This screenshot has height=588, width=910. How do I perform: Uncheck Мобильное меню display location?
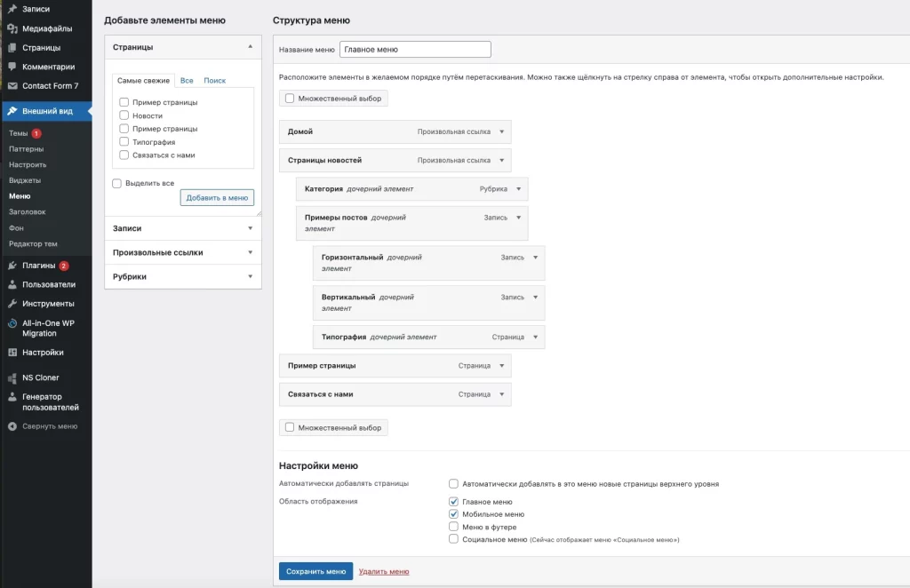coord(454,514)
